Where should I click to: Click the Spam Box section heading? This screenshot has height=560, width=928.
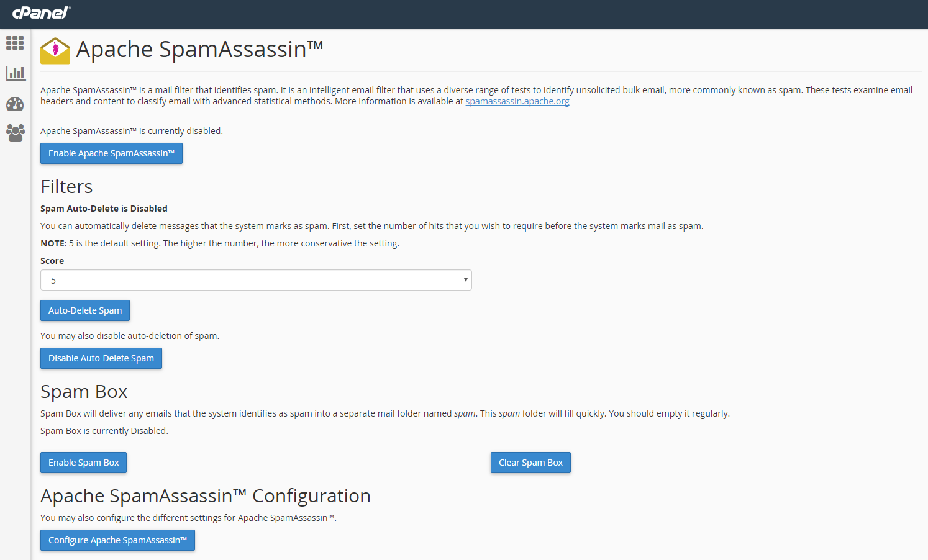tap(83, 391)
